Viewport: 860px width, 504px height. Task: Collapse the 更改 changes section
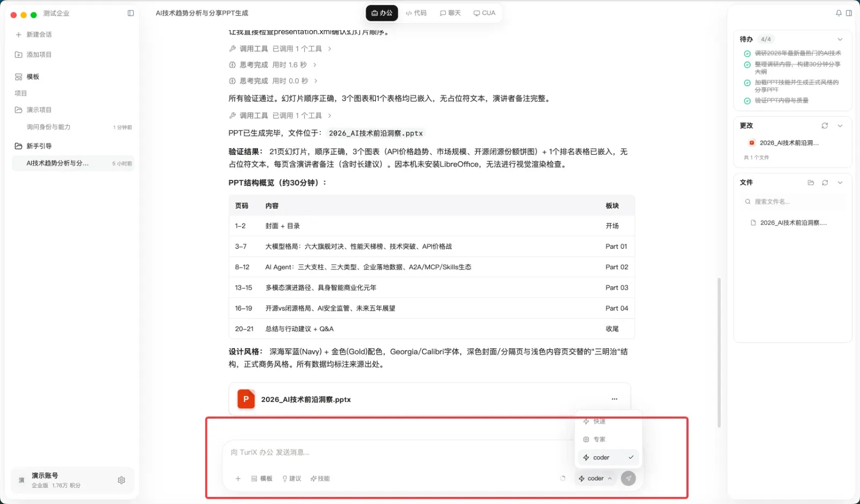coord(840,126)
